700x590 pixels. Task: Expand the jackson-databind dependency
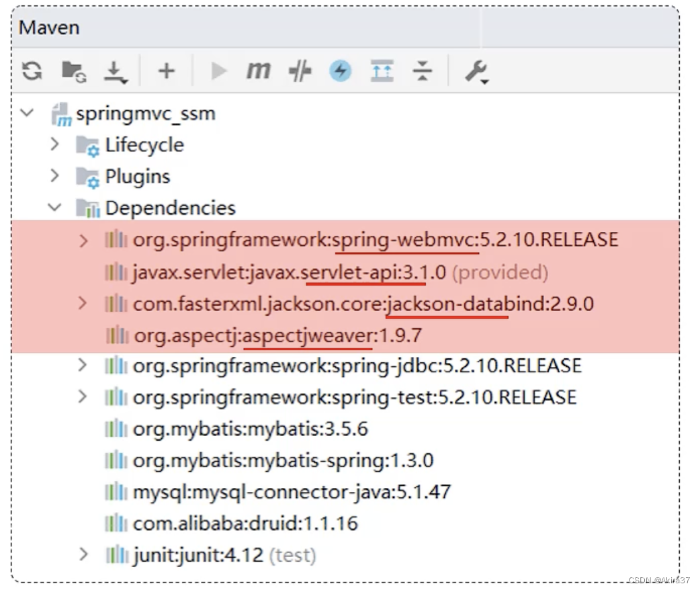82,303
